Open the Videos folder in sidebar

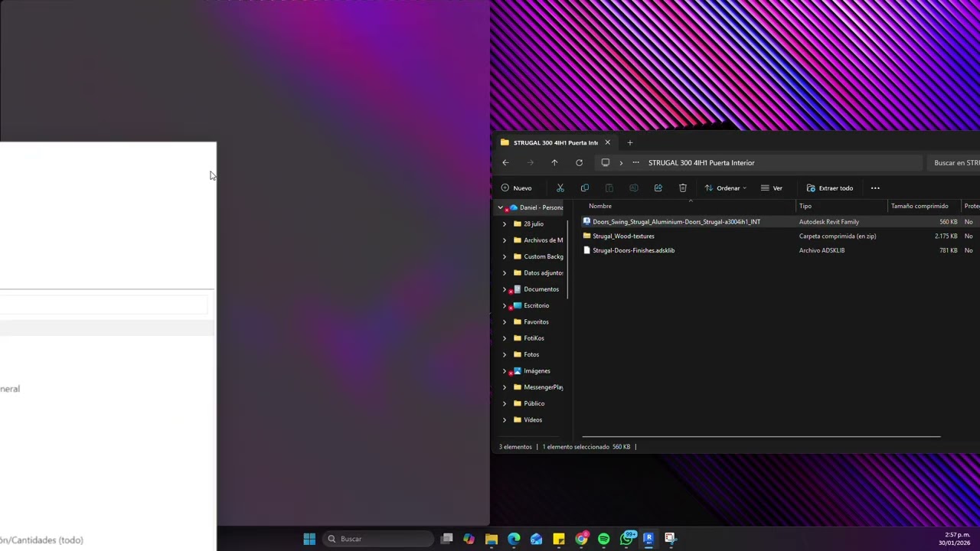(x=533, y=420)
